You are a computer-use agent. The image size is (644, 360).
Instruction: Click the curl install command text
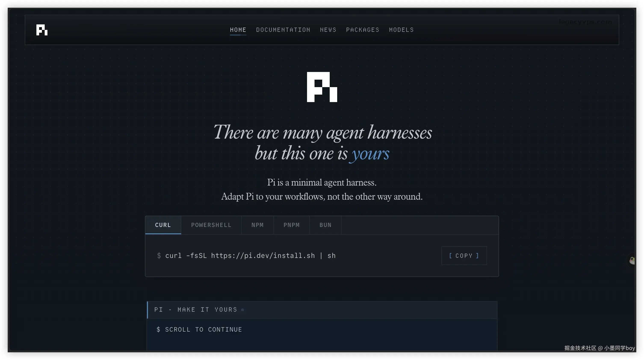click(x=250, y=256)
